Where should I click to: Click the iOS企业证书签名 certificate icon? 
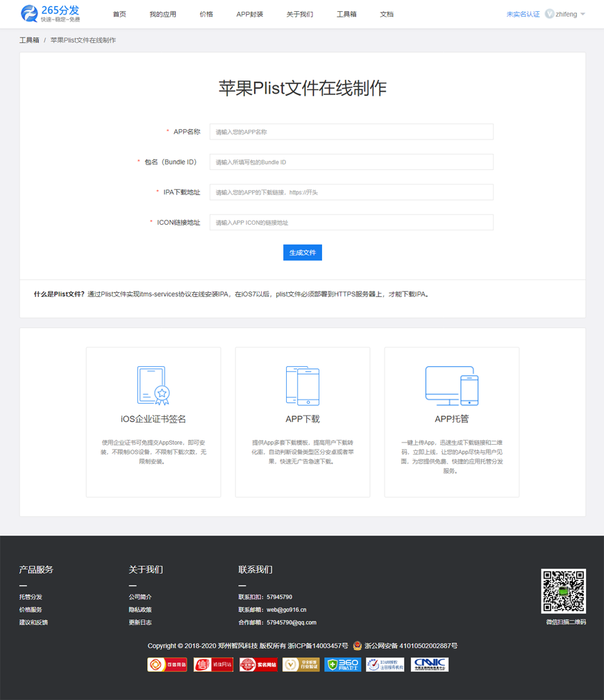pyautogui.click(x=153, y=386)
